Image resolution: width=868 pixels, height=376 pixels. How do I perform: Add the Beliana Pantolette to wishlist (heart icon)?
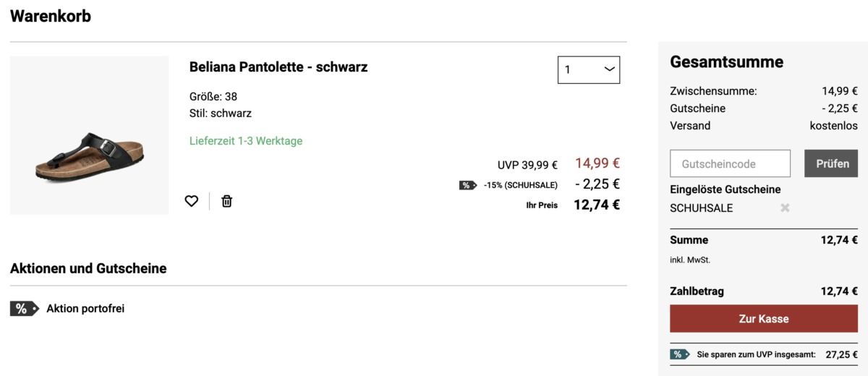pyautogui.click(x=191, y=201)
